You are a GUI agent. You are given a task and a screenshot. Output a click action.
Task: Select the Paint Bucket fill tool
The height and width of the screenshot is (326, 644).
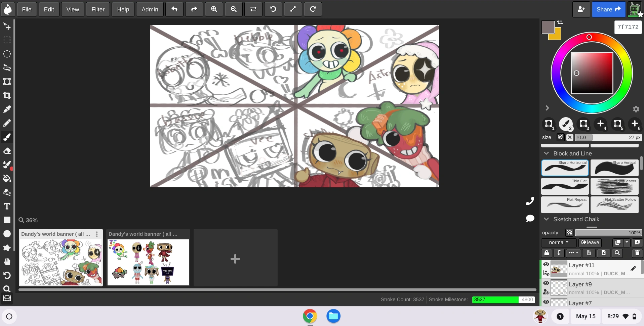point(7,178)
